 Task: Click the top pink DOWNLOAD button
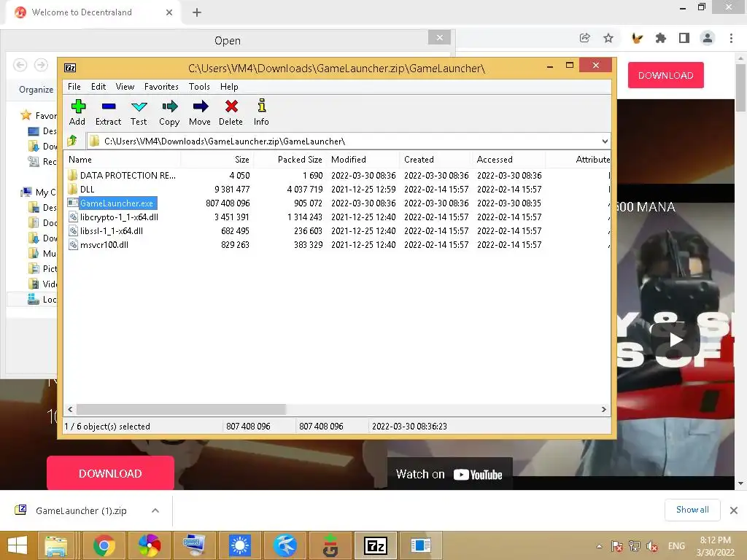[x=665, y=75]
